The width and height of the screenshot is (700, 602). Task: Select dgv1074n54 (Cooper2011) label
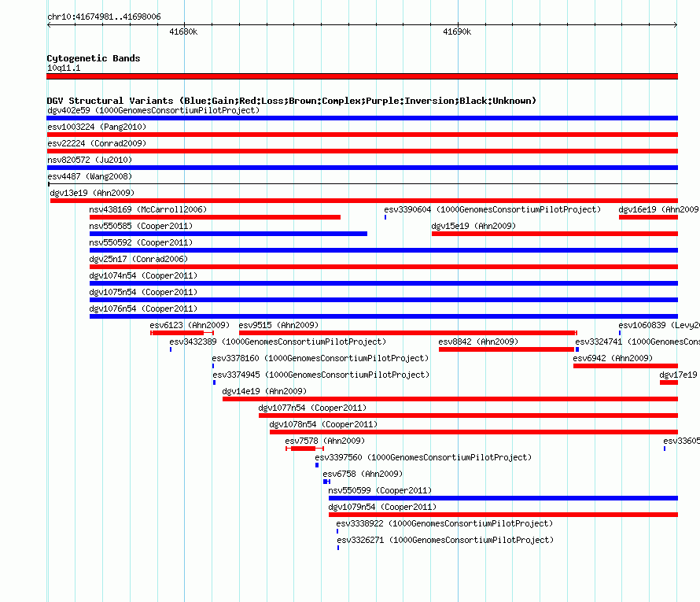click(143, 275)
